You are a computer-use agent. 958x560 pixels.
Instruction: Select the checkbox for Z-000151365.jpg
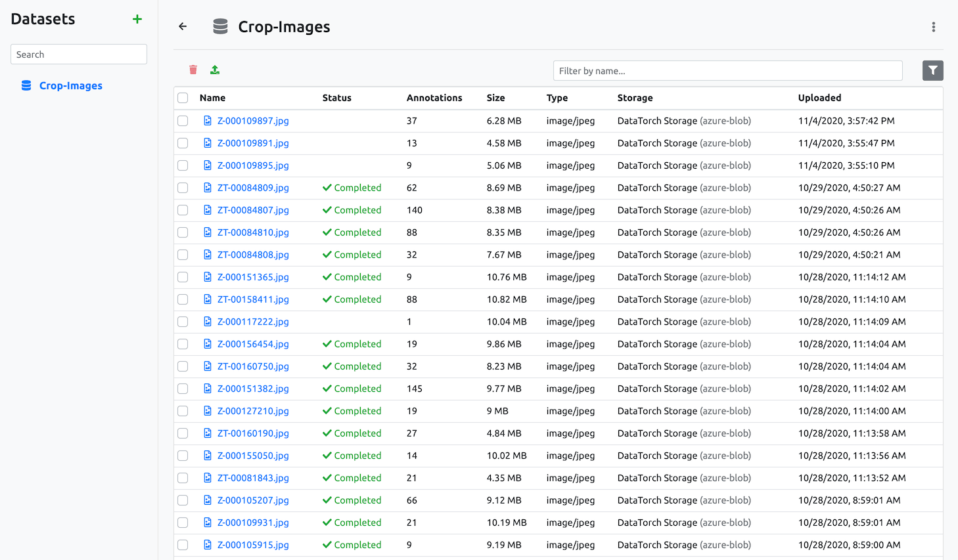point(182,277)
